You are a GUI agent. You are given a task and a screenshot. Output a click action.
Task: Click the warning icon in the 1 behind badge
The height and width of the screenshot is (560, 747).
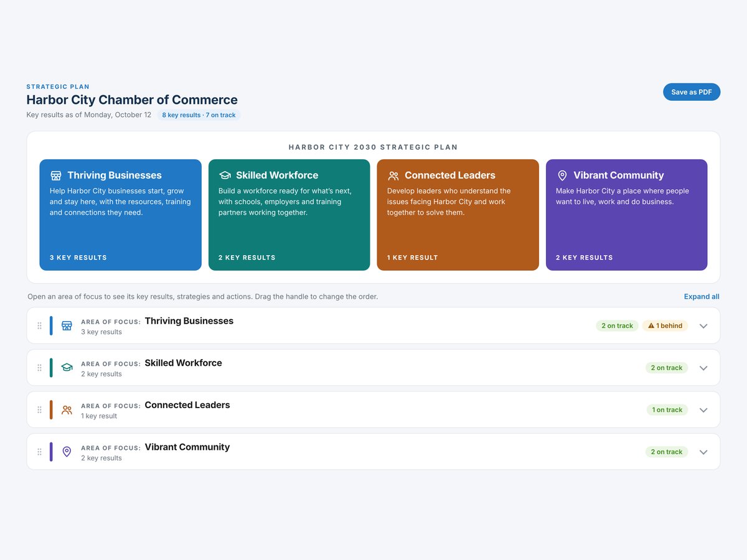[x=651, y=325]
